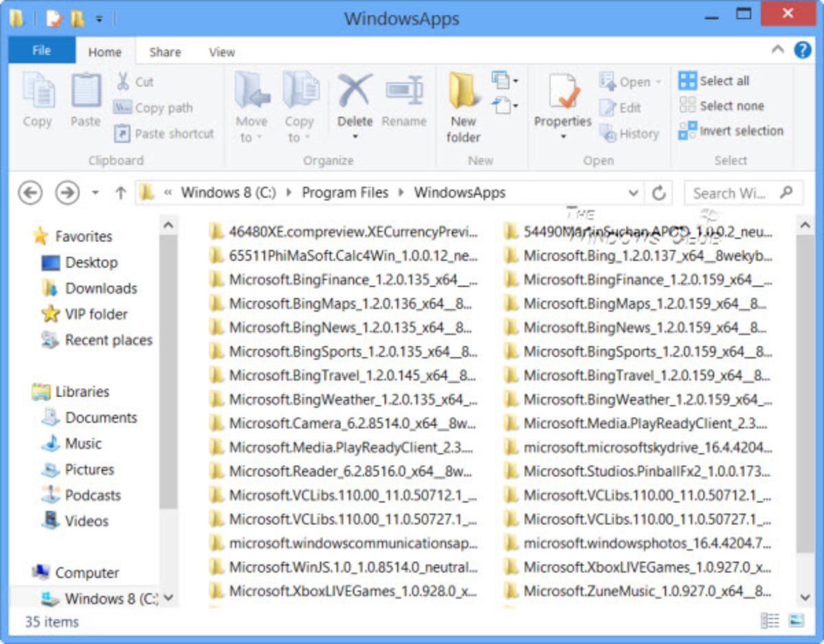Open the Properties dropdown arrow
Image resolution: width=824 pixels, height=644 pixels.
[x=563, y=137]
